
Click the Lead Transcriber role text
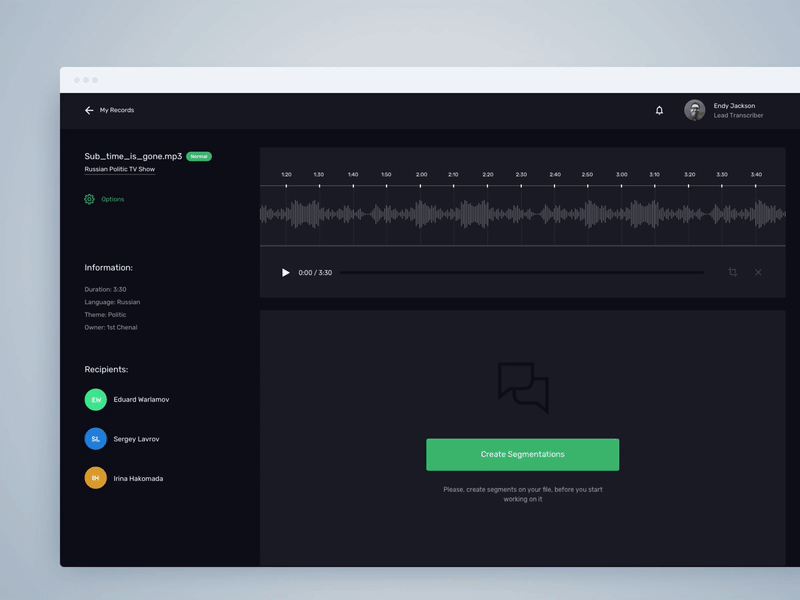[738, 115]
